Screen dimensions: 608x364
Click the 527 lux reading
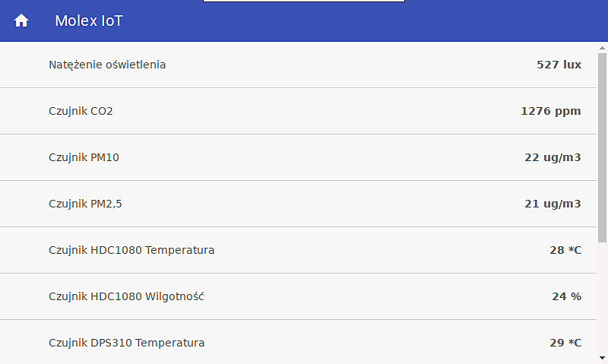coord(559,65)
